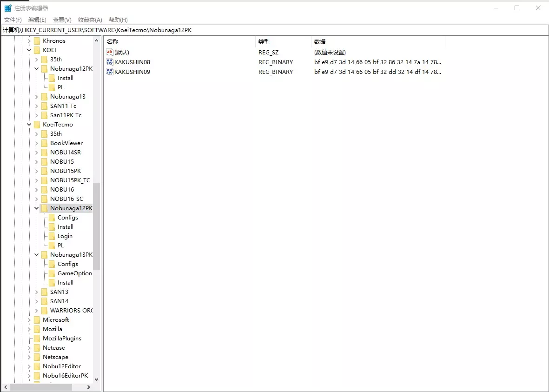Click the tree horizontal scrollbar left arrow
Viewport: 549px width, 392px height.
[x=6, y=387]
